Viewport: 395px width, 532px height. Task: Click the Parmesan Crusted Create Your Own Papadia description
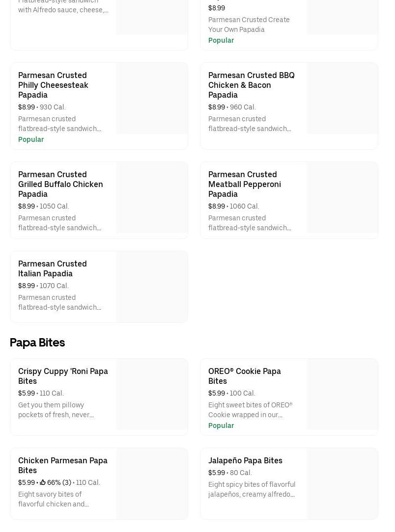coord(249,25)
